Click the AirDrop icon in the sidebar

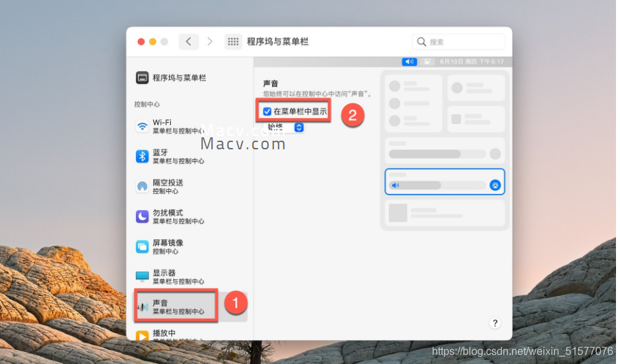coord(143,187)
